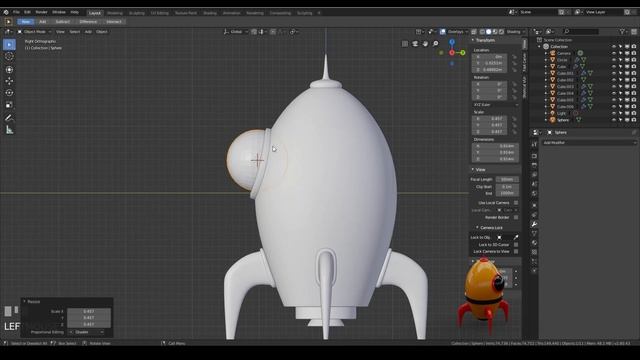The width and height of the screenshot is (640, 360).
Task: Open the Proportional Editing dropdown
Action: click(x=87, y=332)
